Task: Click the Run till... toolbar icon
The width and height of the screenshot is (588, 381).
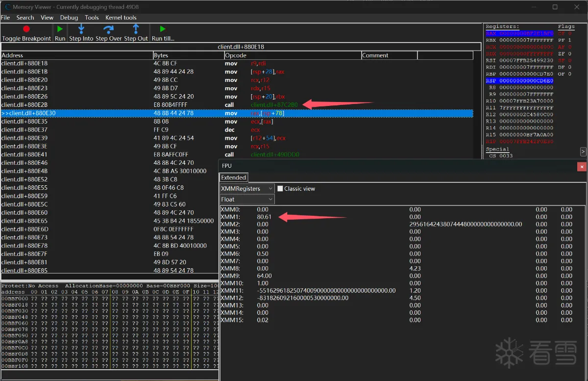Action: click(x=163, y=29)
